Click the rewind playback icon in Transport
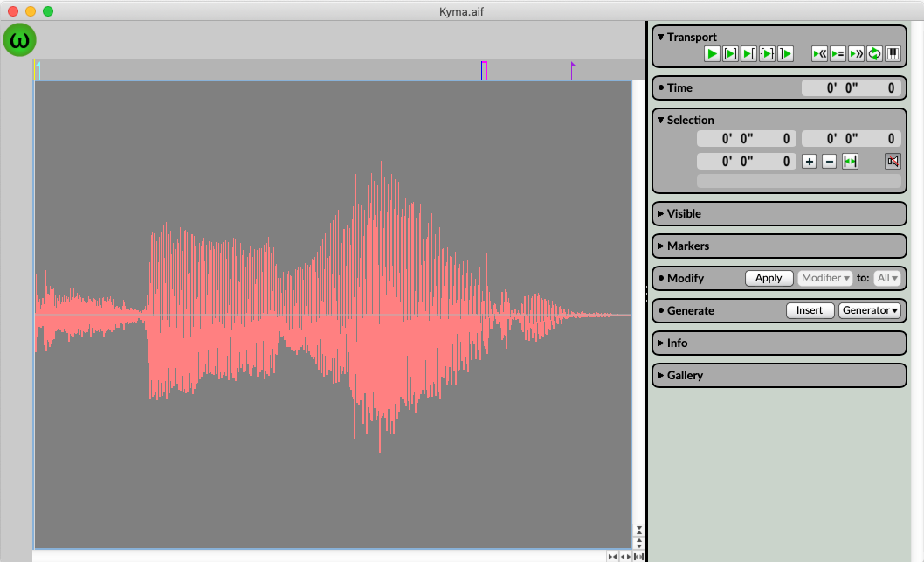Screen dimensions: 924x562 pyautogui.click(x=819, y=54)
